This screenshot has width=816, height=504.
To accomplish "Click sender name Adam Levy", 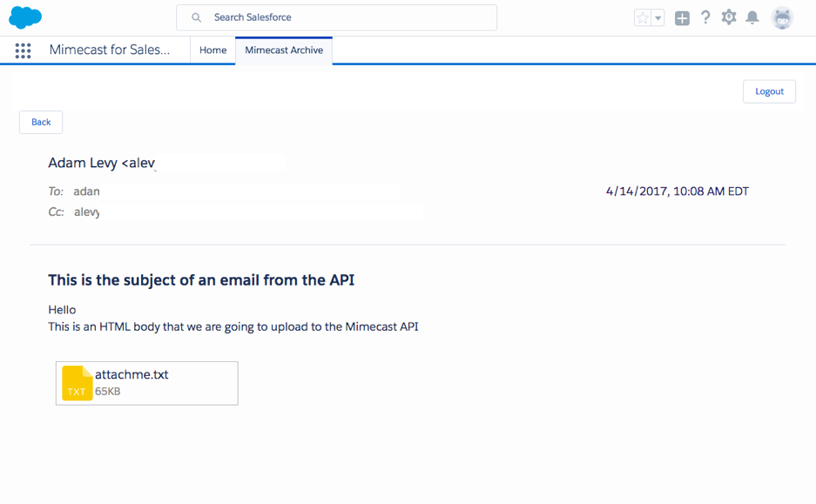I will coord(84,162).
